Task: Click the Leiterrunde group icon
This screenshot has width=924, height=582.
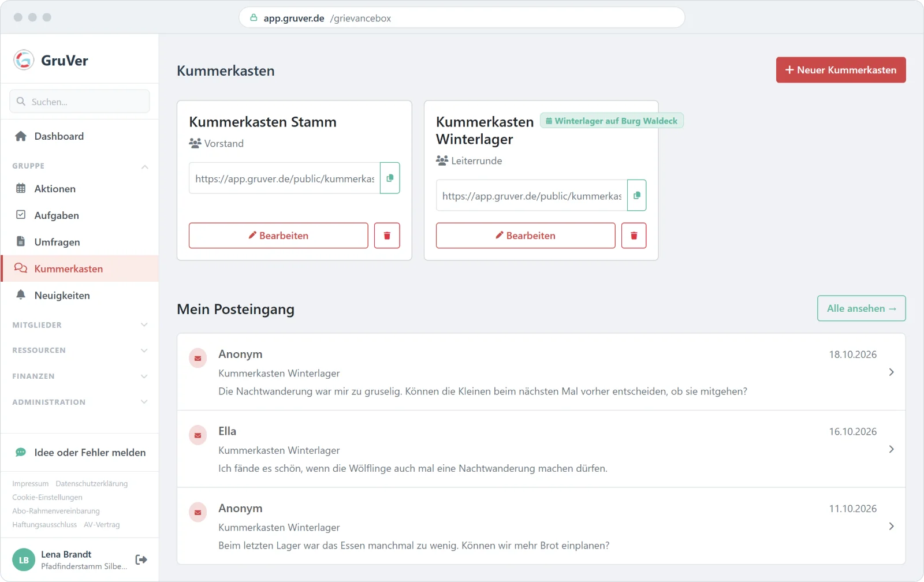Action: point(442,161)
